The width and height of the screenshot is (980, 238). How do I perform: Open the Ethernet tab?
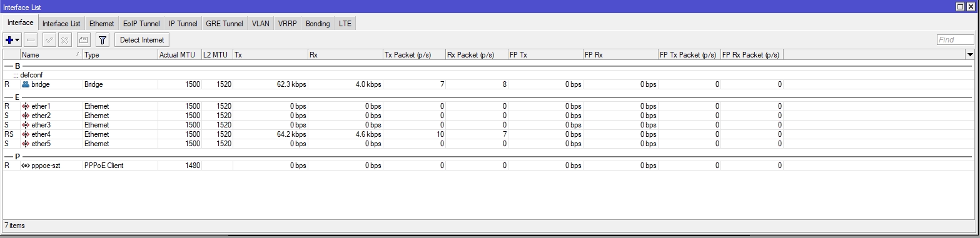101,24
